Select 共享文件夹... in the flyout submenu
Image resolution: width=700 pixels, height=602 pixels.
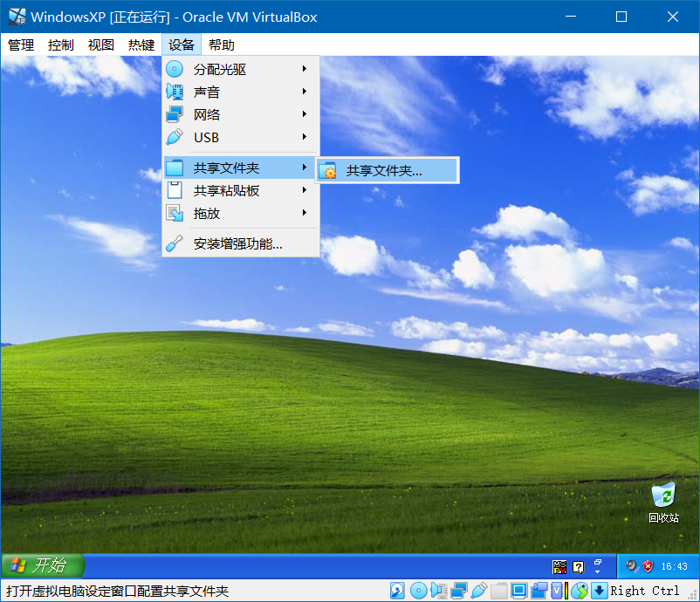click(387, 170)
